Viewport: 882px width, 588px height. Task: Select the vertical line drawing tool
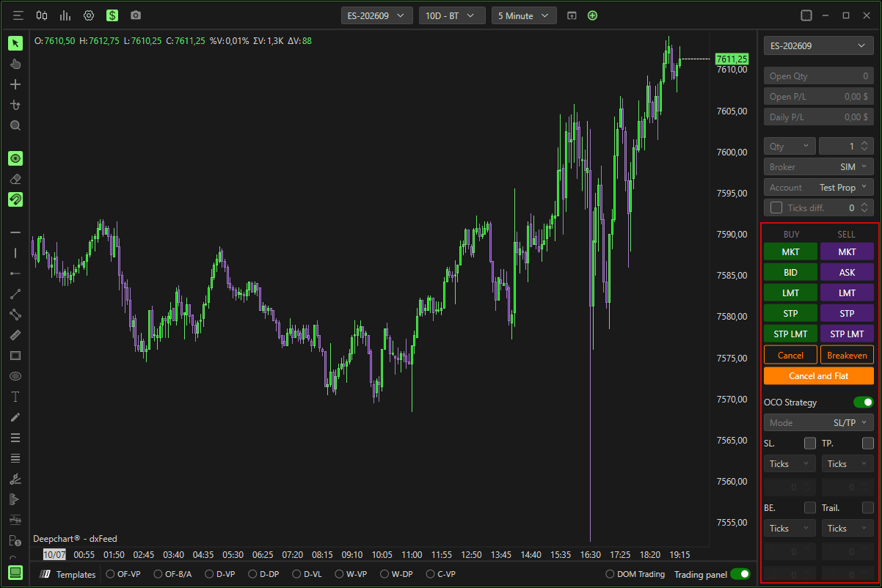pos(15,253)
